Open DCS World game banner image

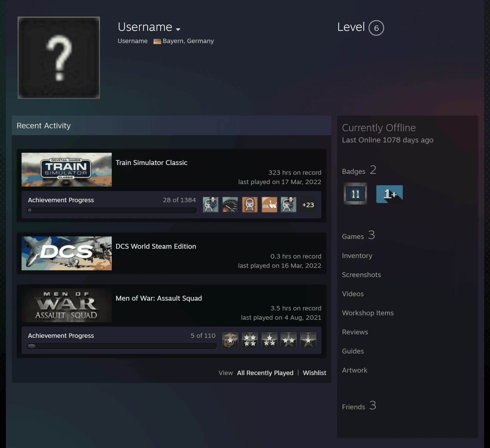click(67, 253)
